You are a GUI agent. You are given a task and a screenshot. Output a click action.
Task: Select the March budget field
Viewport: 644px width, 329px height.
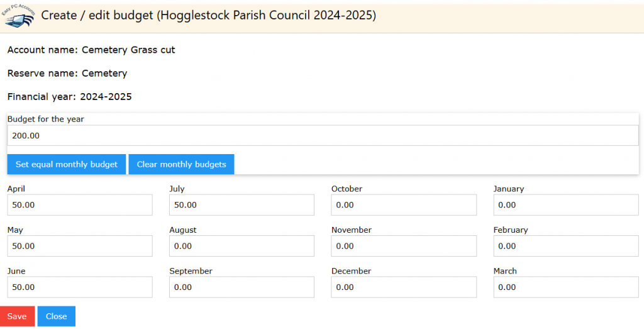tap(566, 287)
